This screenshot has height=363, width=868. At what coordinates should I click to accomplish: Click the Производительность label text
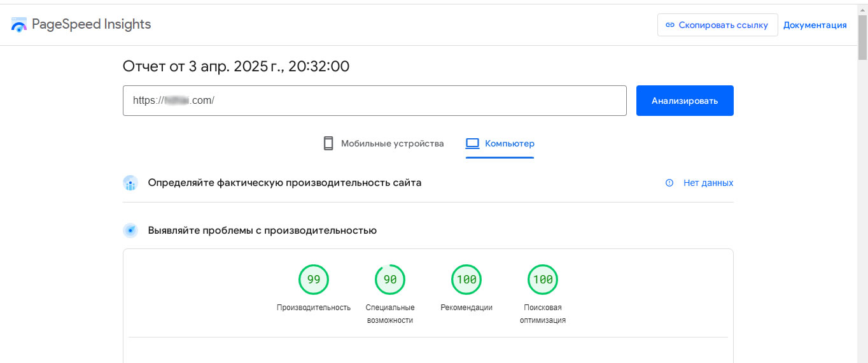click(314, 308)
